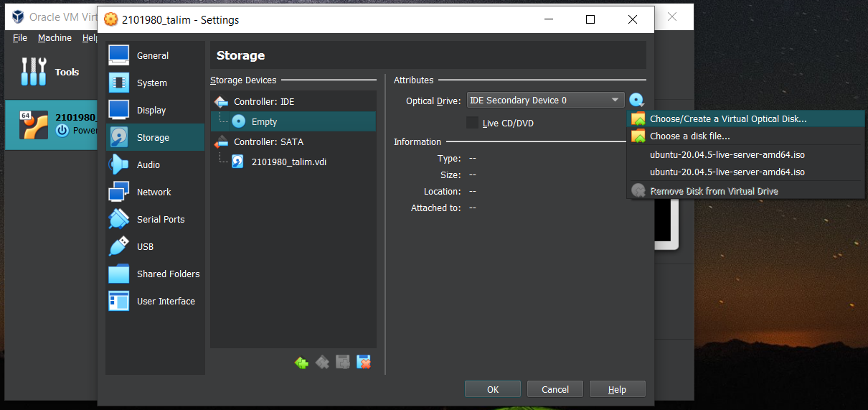Click the hard disk icon beside 2101980_talim.vdi
The image size is (868, 410).
238,162
